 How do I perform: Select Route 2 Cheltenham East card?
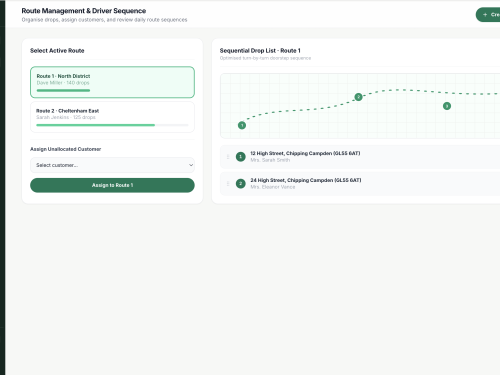(x=112, y=117)
